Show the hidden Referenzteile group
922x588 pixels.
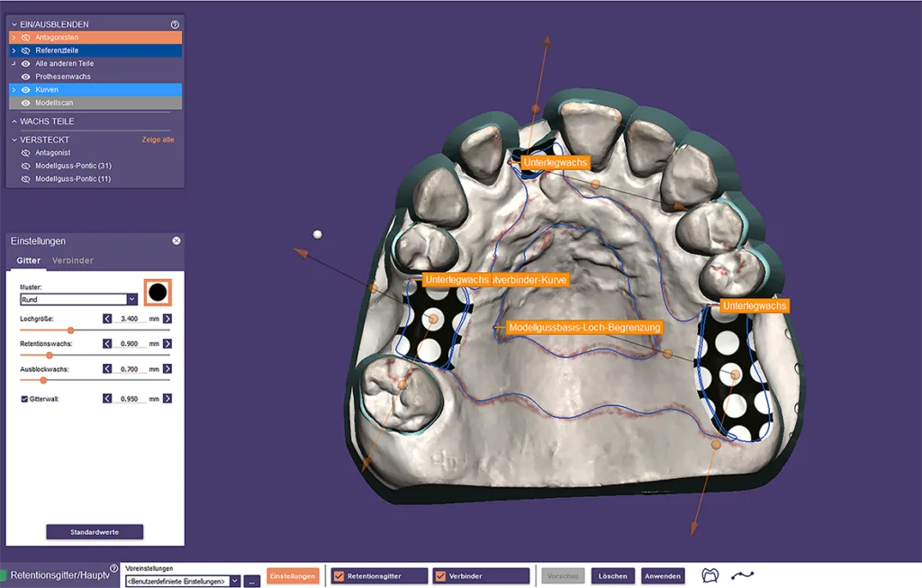pyautogui.click(x=26, y=50)
